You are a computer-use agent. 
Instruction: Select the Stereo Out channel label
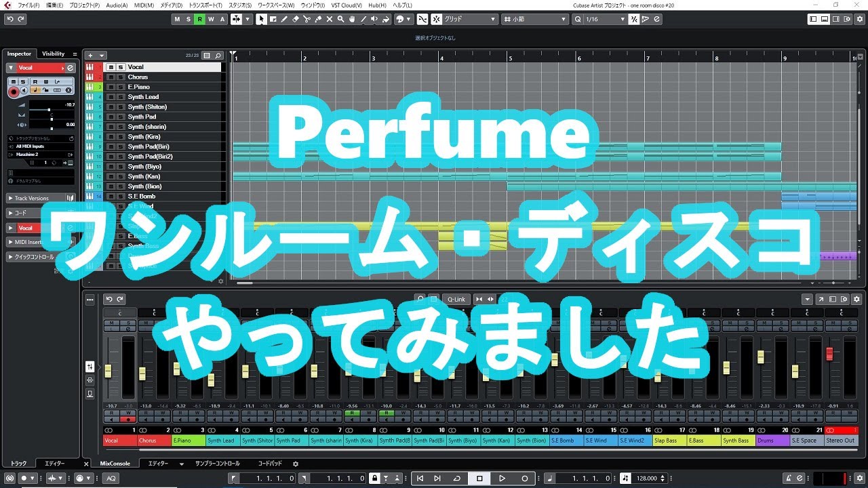click(841, 441)
